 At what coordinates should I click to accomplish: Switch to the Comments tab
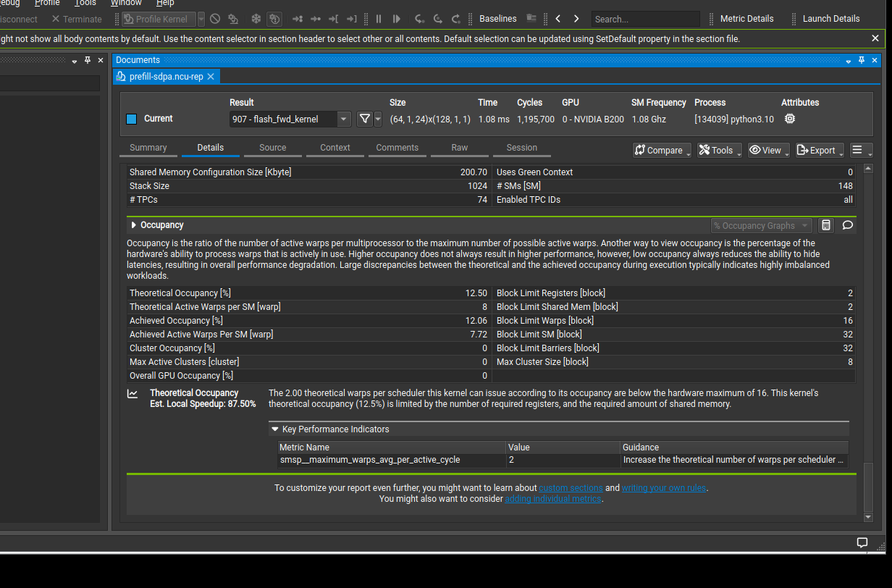(397, 148)
